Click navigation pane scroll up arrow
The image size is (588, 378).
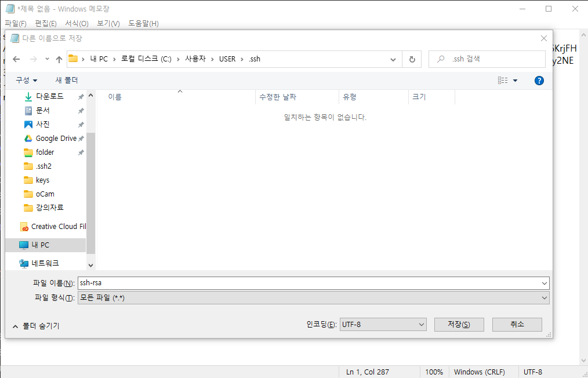(90, 95)
